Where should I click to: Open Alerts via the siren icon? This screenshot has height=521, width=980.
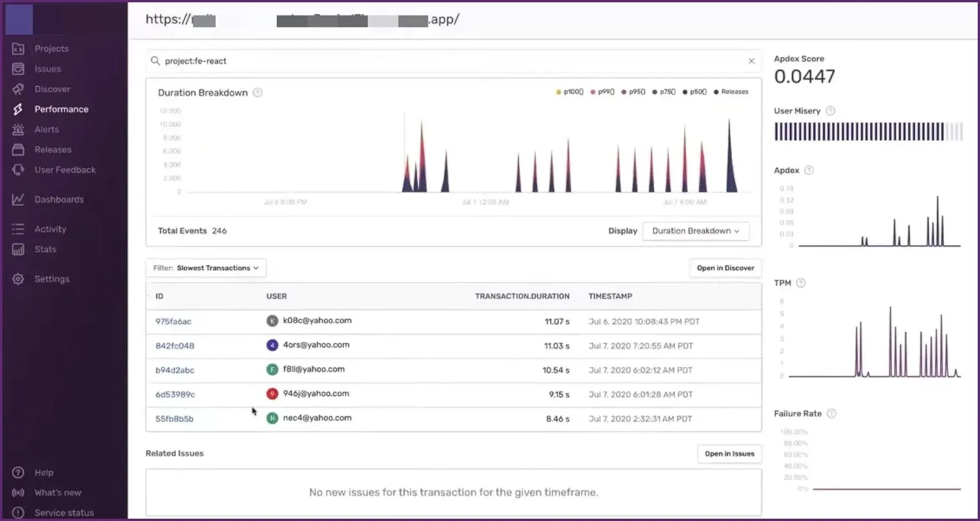click(18, 130)
